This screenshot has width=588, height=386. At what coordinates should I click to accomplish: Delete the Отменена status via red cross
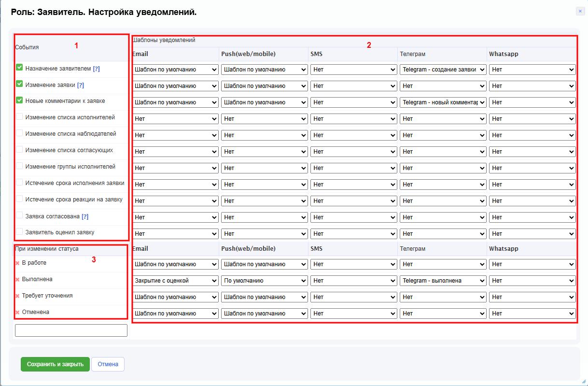coord(17,313)
